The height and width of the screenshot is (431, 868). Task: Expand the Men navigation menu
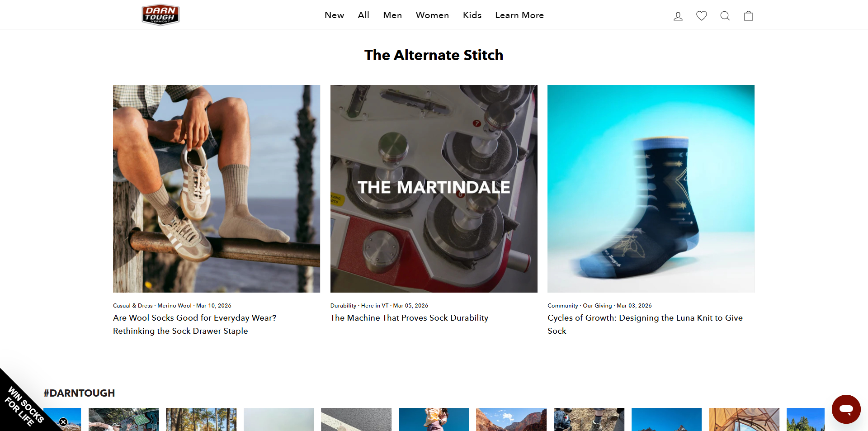point(392,15)
